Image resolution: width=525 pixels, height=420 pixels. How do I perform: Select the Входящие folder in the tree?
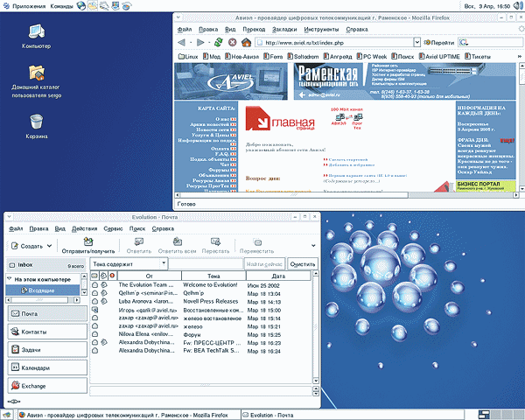pos(43,290)
